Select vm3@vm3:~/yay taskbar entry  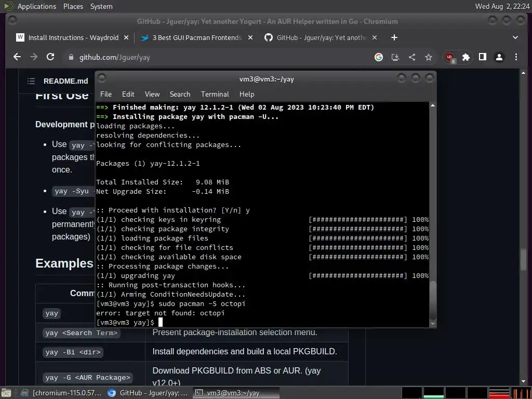click(236, 393)
